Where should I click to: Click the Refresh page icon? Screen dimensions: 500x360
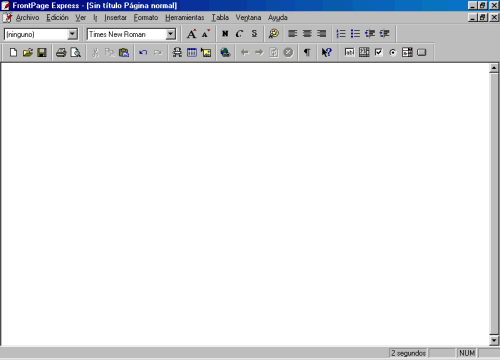pyautogui.click(x=274, y=53)
